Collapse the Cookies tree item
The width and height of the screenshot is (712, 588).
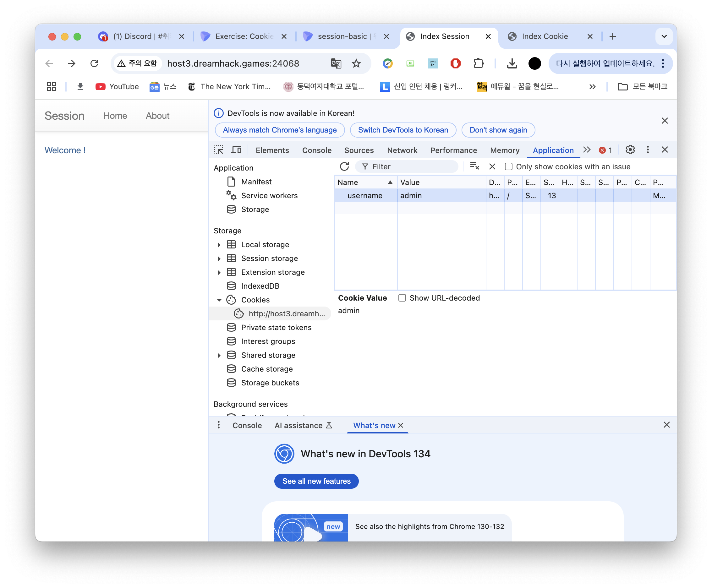(x=219, y=300)
